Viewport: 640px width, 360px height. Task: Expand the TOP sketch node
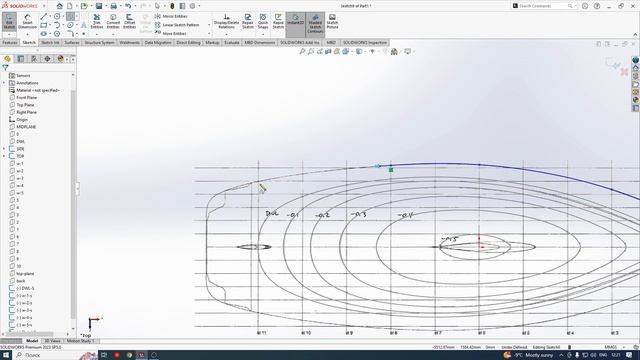pyautogui.click(x=4, y=156)
